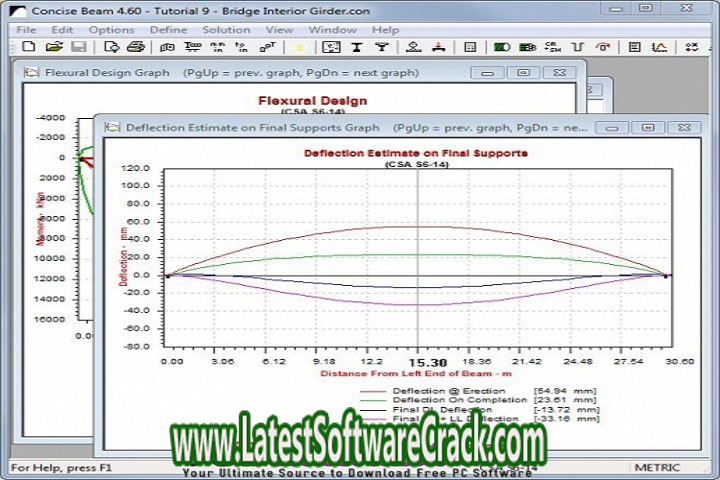Click the framed section view toolbar icon
Viewport: 720px width, 480px height.
click(x=331, y=47)
